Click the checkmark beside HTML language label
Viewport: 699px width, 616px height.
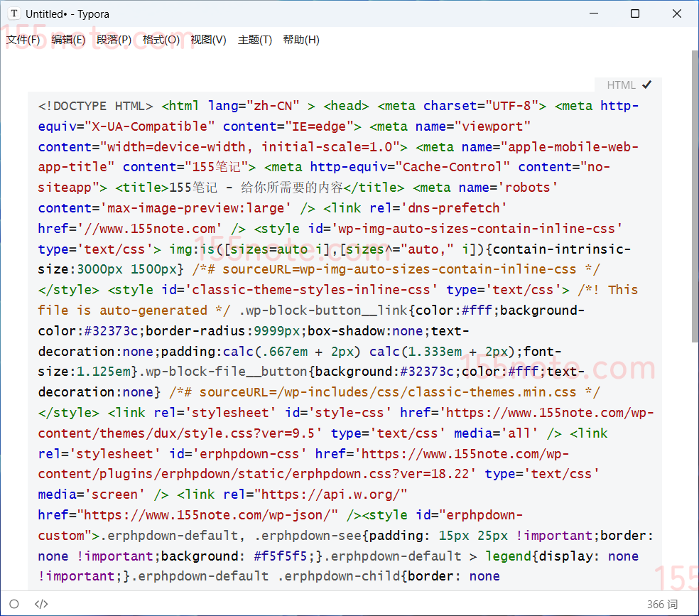(x=646, y=85)
